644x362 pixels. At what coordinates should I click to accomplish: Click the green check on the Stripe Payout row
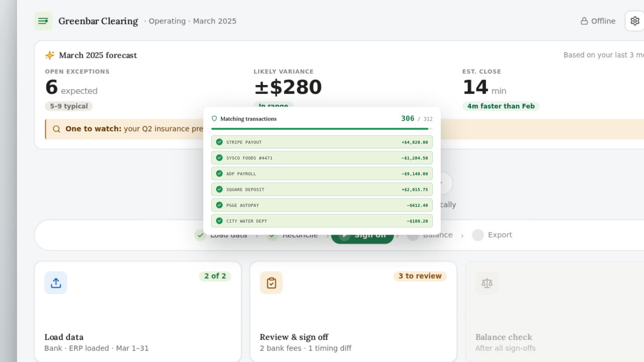(x=219, y=142)
